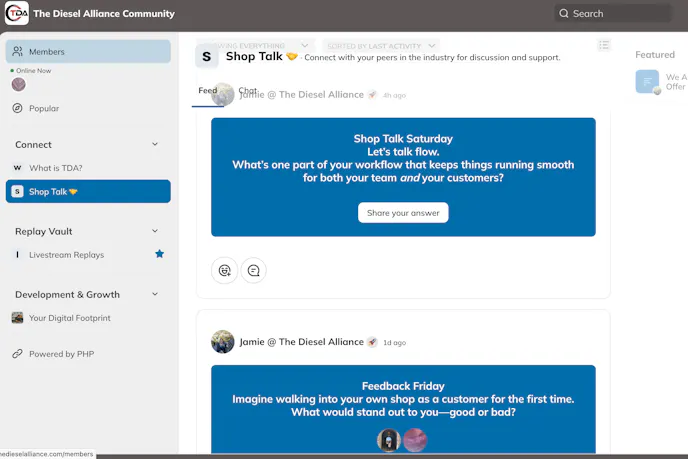The width and height of the screenshot is (688, 459).
Task: Open What is TDA? in sidebar
Action: point(55,168)
